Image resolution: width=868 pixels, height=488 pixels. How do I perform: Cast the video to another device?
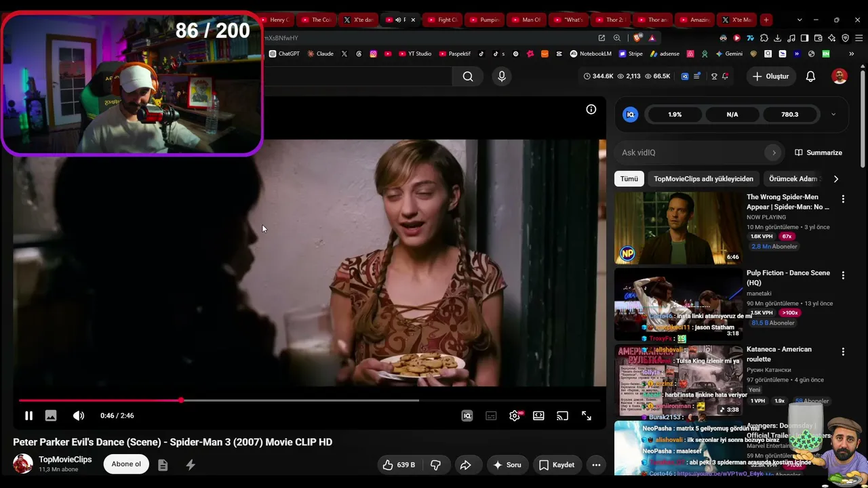click(x=562, y=416)
